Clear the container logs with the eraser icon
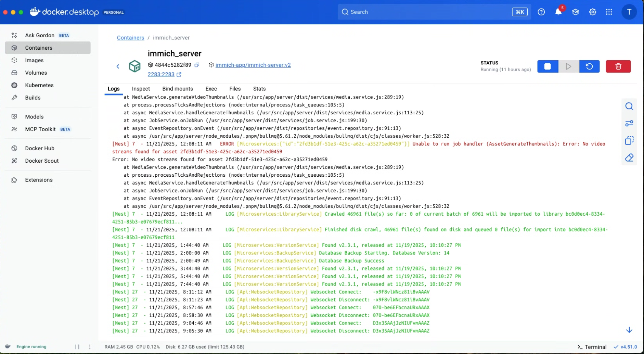644x354 pixels. pyautogui.click(x=629, y=157)
